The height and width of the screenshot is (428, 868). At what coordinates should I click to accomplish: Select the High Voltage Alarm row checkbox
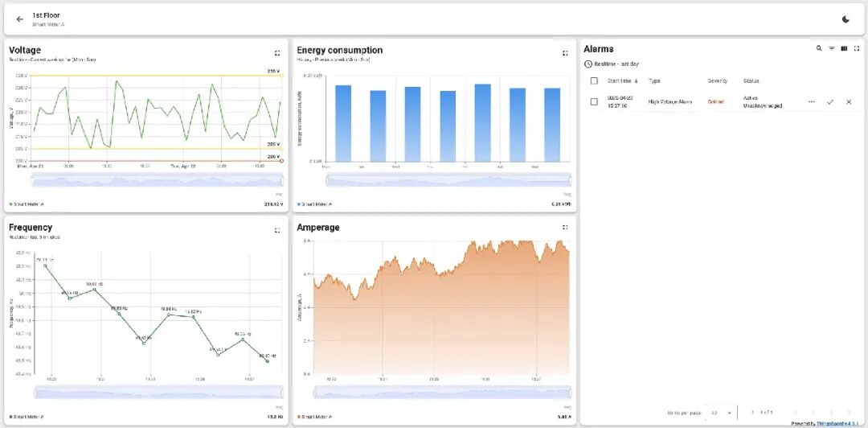pos(594,102)
